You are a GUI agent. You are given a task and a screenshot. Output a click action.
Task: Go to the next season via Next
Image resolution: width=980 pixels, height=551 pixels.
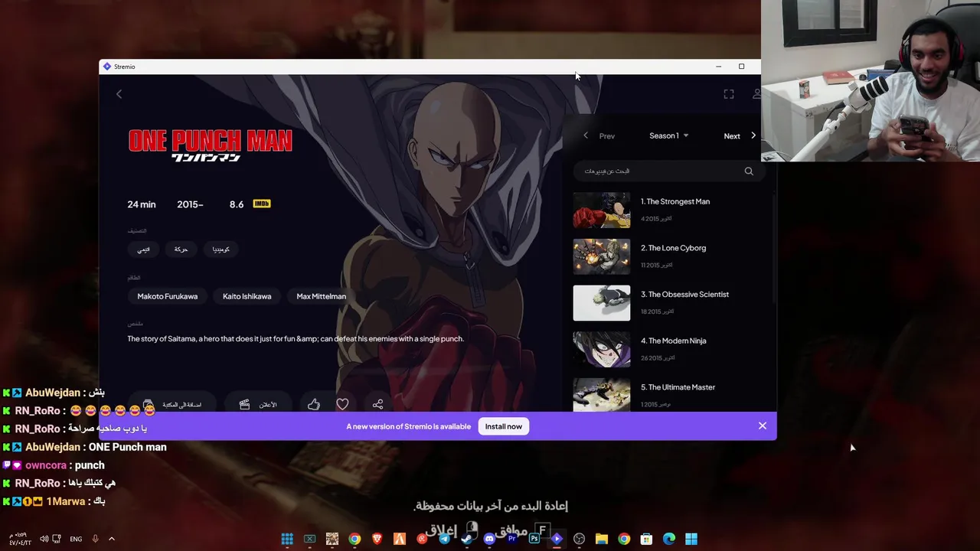(740, 136)
